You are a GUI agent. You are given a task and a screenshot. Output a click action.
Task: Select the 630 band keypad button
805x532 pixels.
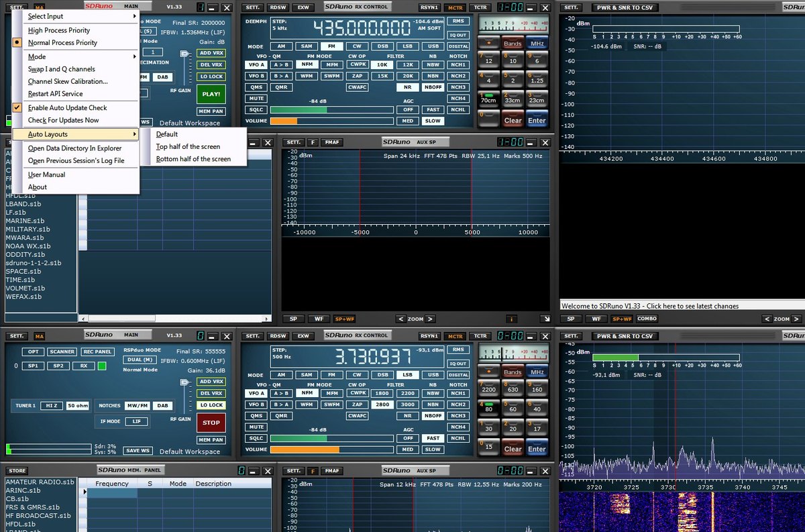tap(513, 388)
